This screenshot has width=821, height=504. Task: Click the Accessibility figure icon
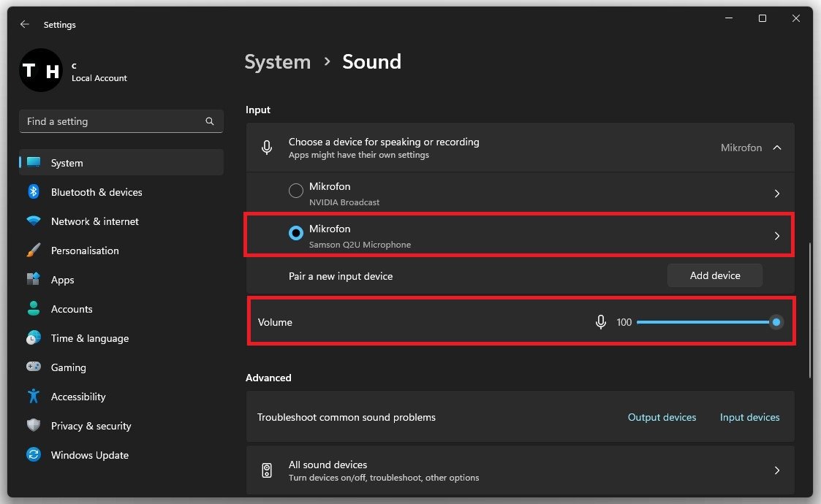34,397
